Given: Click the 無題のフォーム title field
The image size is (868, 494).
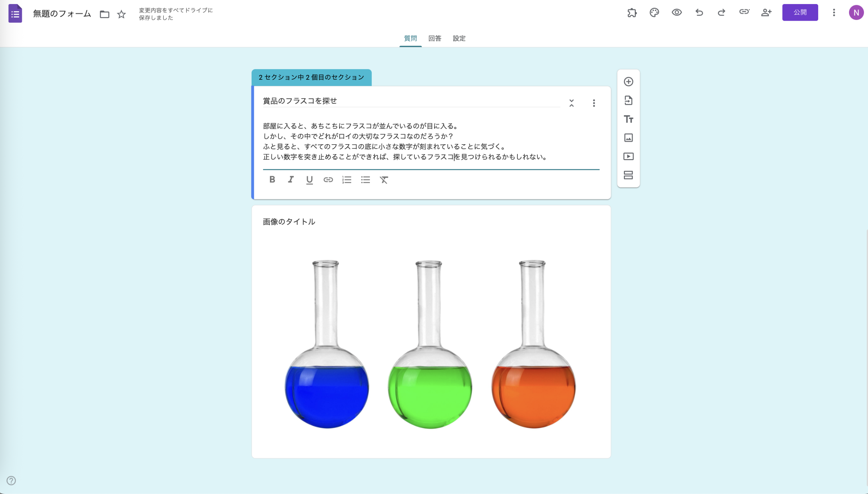Looking at the screenshot, I should [x=62, y=14].
